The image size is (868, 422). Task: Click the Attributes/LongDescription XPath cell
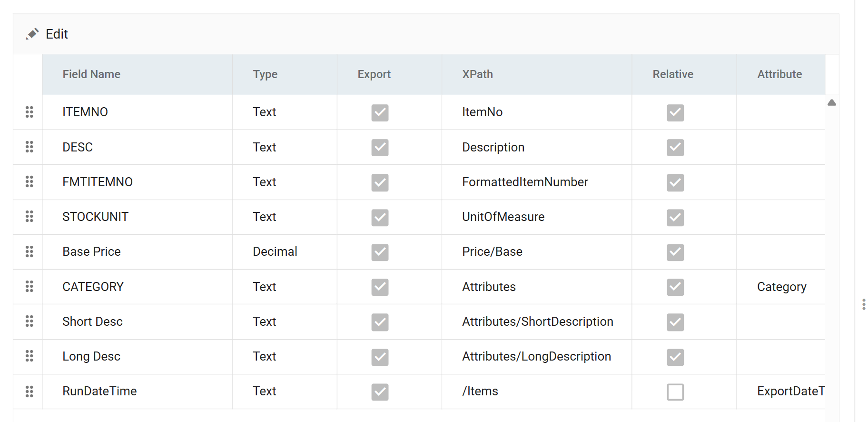pos(537,357)
